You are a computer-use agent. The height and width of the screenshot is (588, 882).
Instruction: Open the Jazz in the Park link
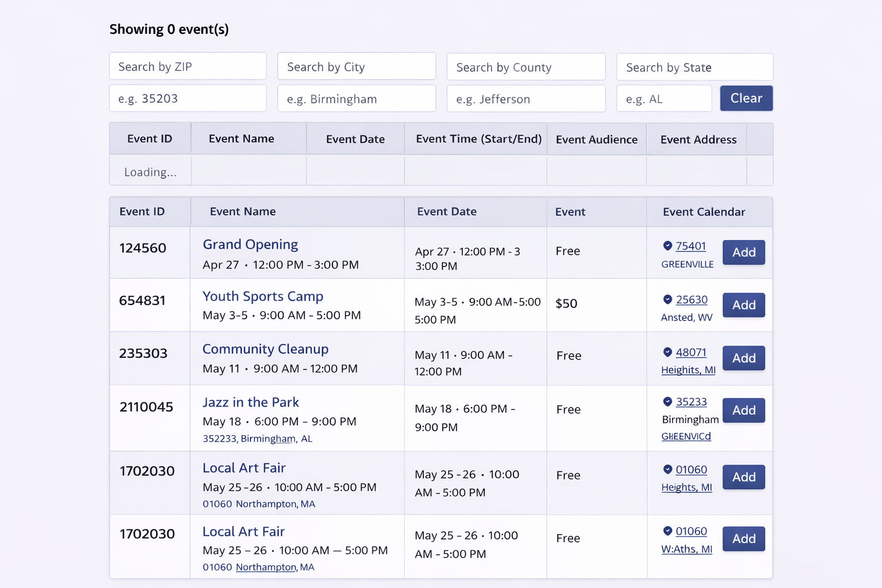(x=251, y=402)
